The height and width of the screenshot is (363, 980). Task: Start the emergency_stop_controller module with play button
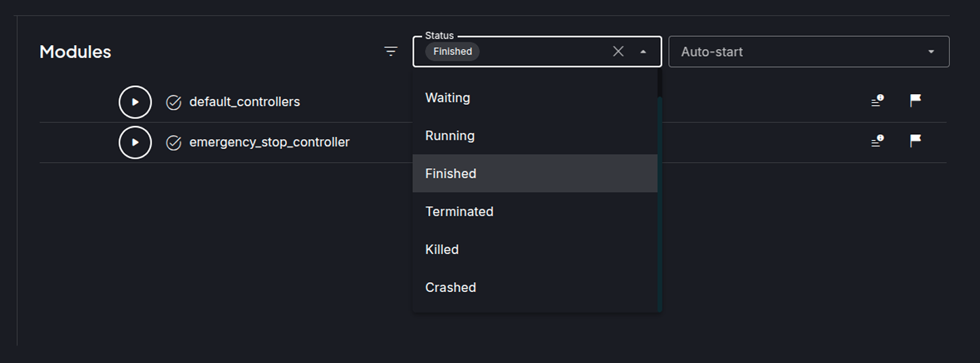pyautogui.click(x=135, y=142)
